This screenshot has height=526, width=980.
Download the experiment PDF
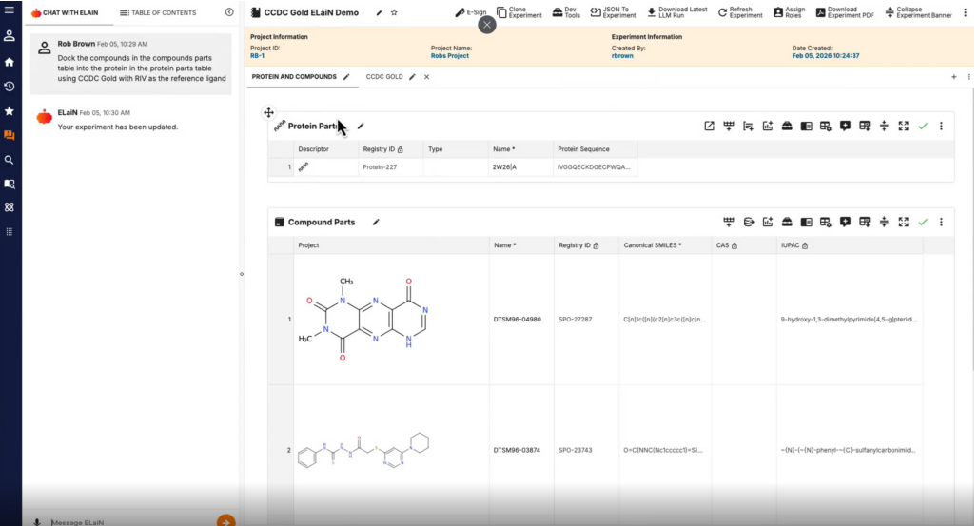844,13
